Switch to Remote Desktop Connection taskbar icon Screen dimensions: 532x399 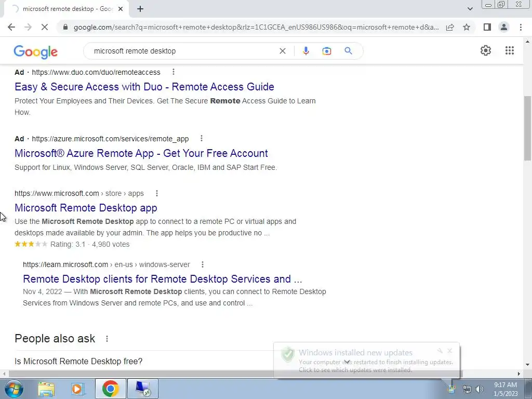[142, 389]
